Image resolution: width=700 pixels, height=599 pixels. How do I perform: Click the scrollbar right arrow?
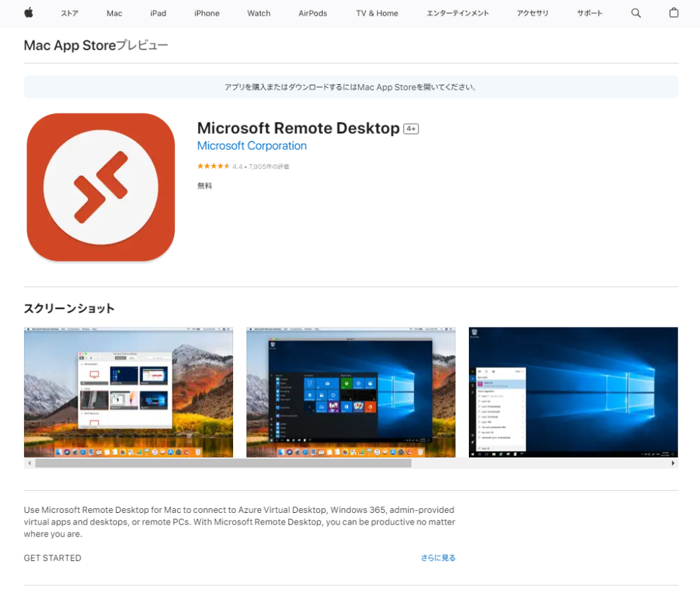(673, 463)
